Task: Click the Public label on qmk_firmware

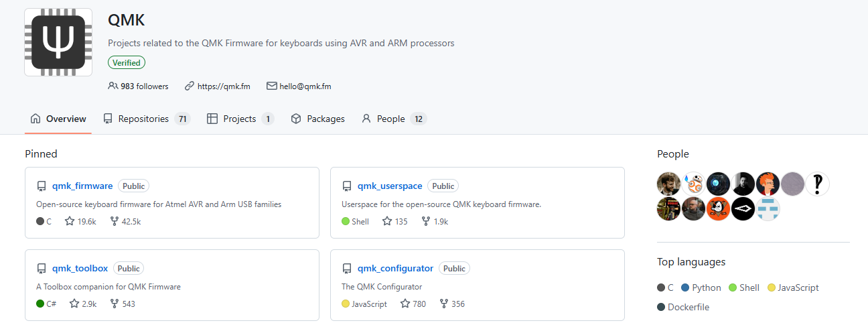Action: 134,186
